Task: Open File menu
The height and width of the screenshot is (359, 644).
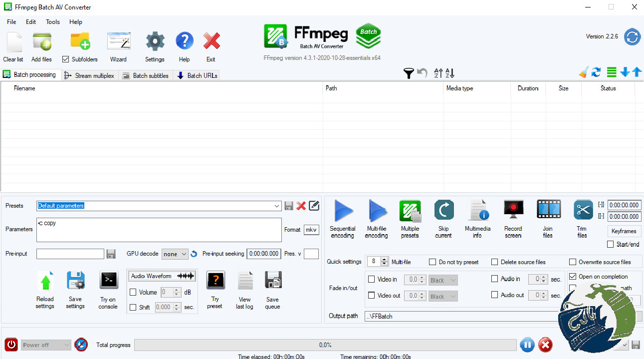Action: coord(11,22)
